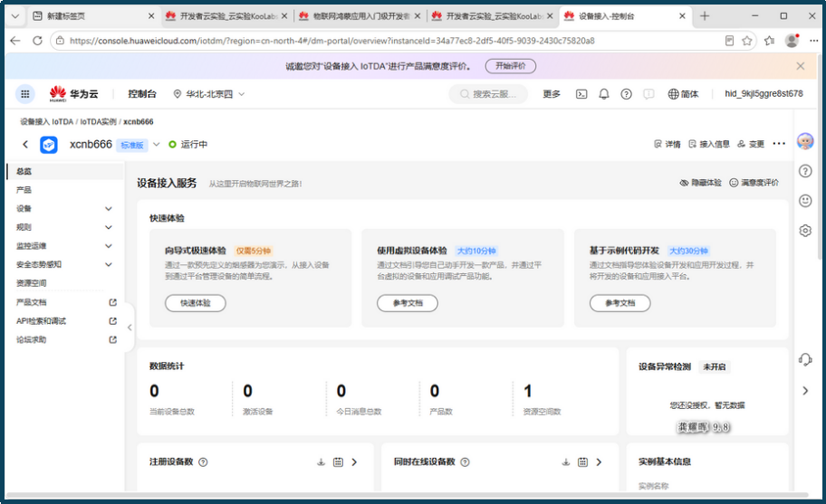This screenshot has width=826, height=504.
Task: Open the customer service headset icon
Action: tap(805, 359)
